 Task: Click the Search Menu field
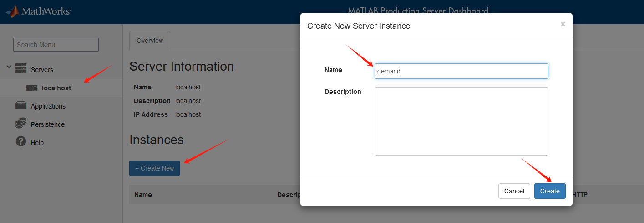[x=56, y=45]
